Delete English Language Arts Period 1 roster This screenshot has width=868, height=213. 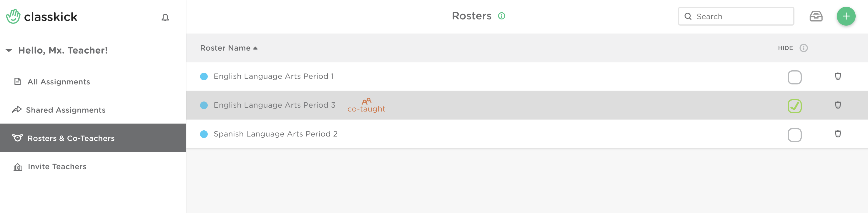point(838,76)
